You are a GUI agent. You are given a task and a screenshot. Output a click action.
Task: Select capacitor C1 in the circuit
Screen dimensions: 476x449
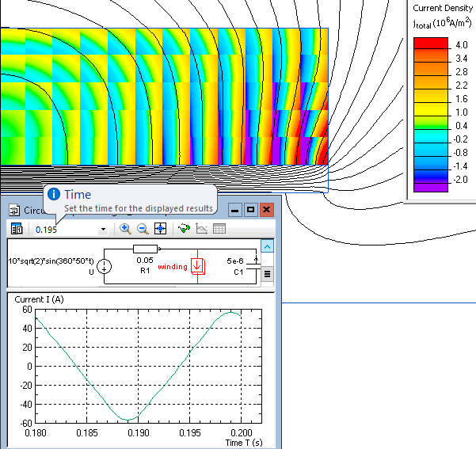pyautogui.click(x=253, y=267)
